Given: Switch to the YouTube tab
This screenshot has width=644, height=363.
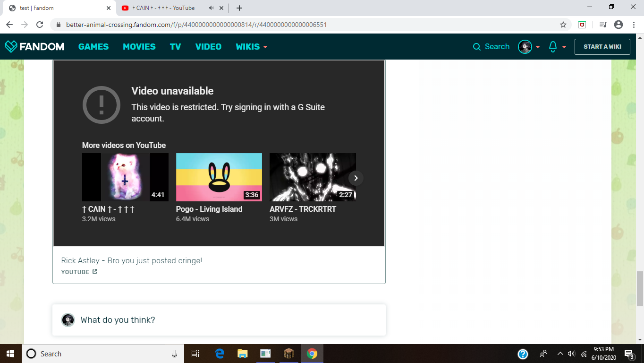Looking at the screenshot, I should coord(172,8).
